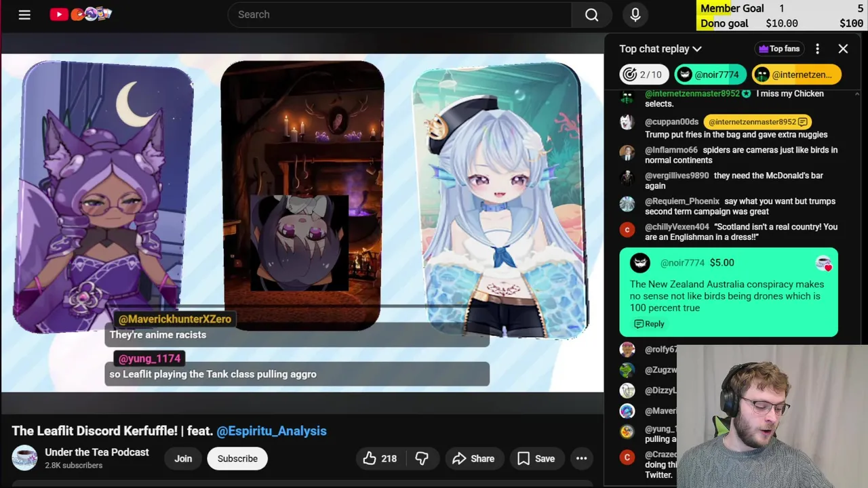This screenshot has height=488, width=868.
Task: Click the blue-haired mermaid avatar card
Action: coord(500,199)
